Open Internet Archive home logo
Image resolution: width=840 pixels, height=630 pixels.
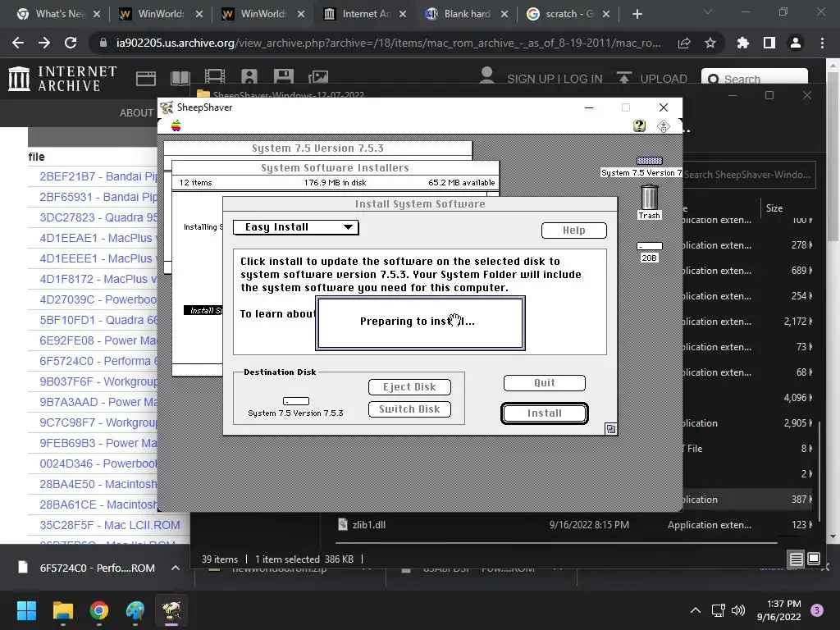point(62,78)
